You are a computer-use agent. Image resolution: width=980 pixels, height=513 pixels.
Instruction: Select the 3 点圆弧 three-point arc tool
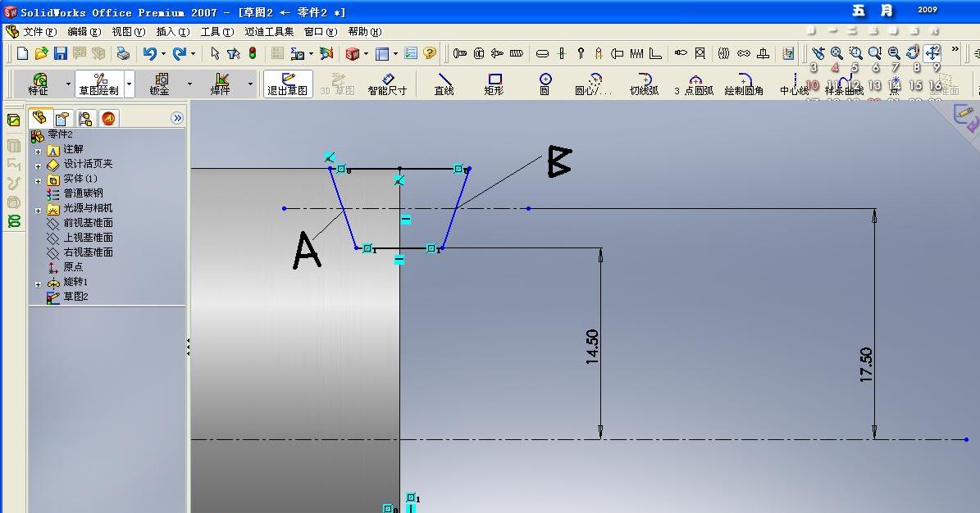[695, 84]
